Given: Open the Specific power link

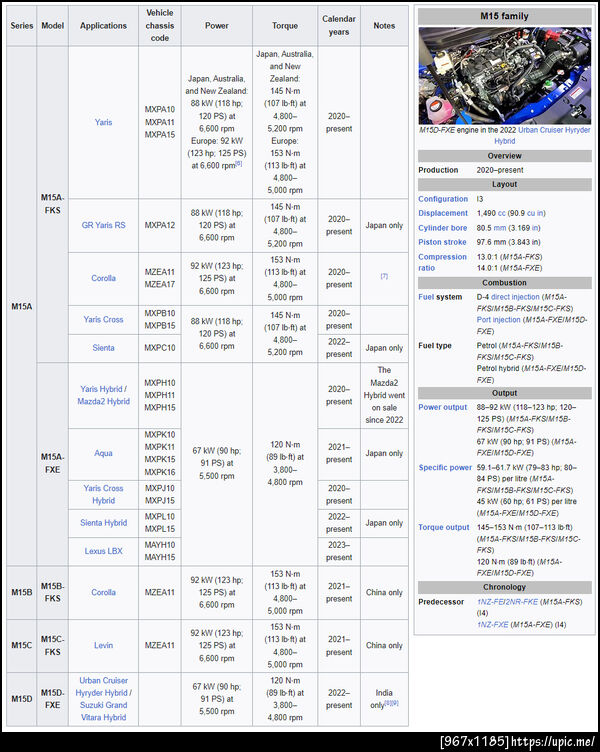Looking at the screenshot, I should pyautogui.click(x=445, y=468).
